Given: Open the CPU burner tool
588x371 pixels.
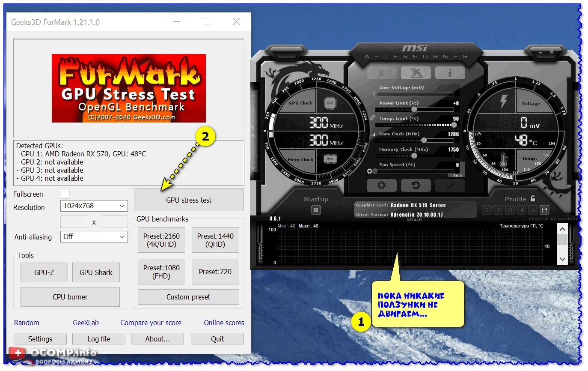Looking at the screenshot, I should click(70, 297).
